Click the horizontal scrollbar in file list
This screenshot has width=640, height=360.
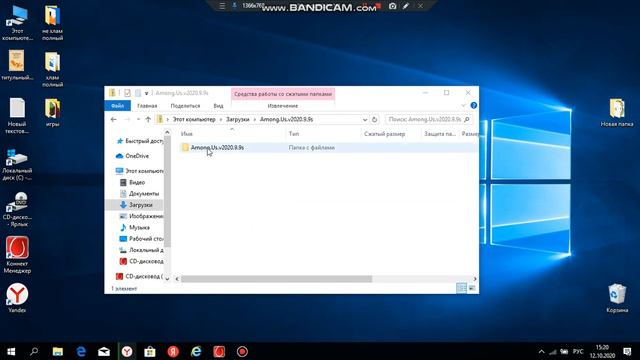point(276,279)
